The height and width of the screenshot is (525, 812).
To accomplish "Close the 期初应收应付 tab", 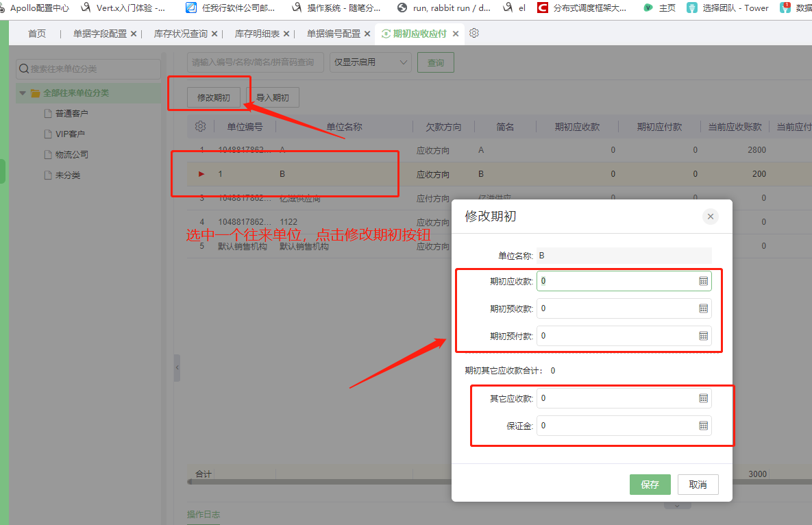I will point(456,34).
